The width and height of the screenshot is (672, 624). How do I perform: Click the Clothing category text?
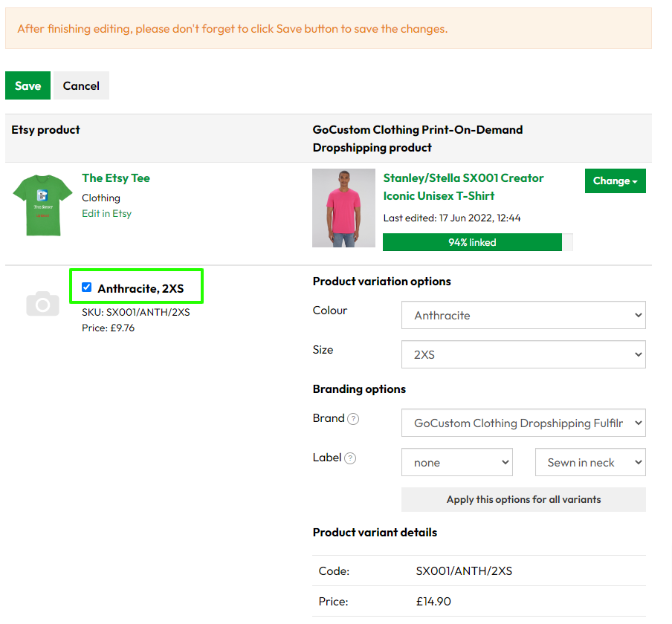tap(100, 198)
